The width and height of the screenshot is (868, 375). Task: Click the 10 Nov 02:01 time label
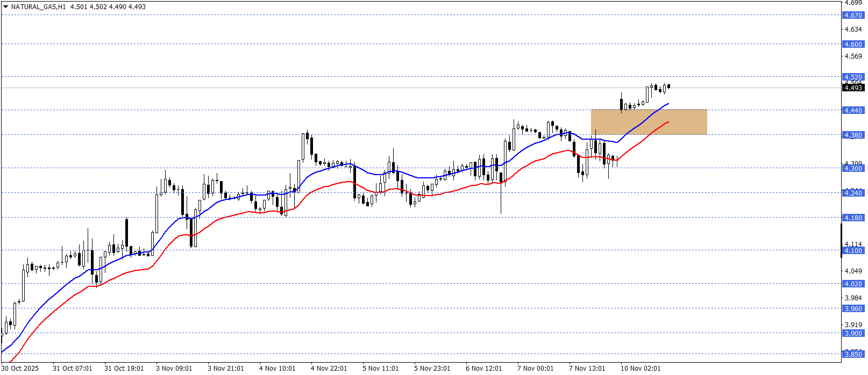[641, 369]
